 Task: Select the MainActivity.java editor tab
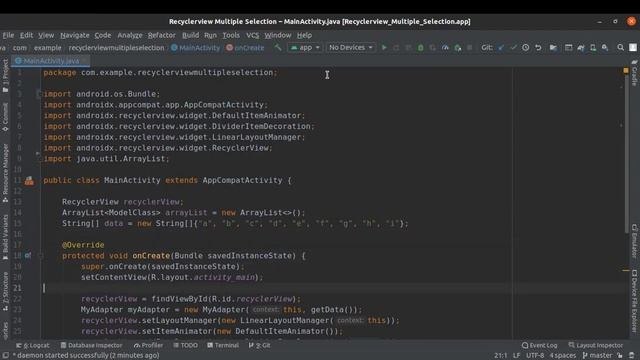pos(51,61)
